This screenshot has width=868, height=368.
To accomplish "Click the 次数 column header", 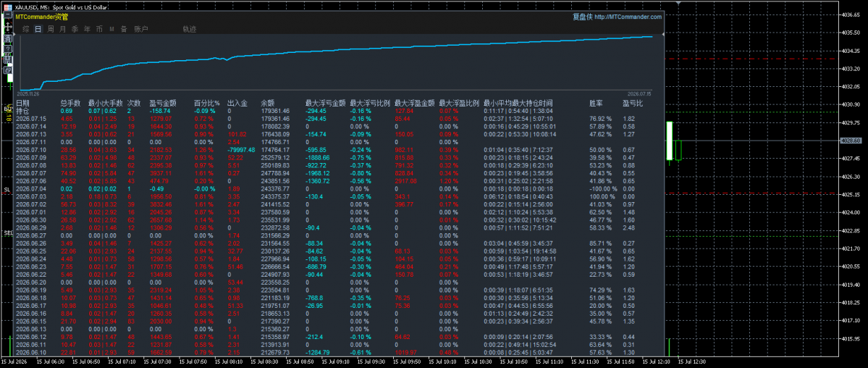I will click(134, 103).
